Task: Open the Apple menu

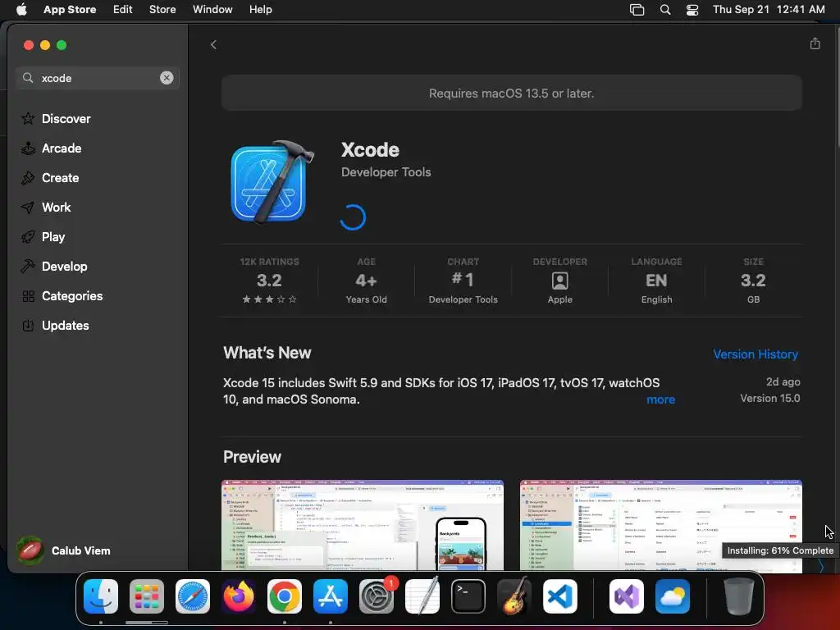Action: (21, 10)
